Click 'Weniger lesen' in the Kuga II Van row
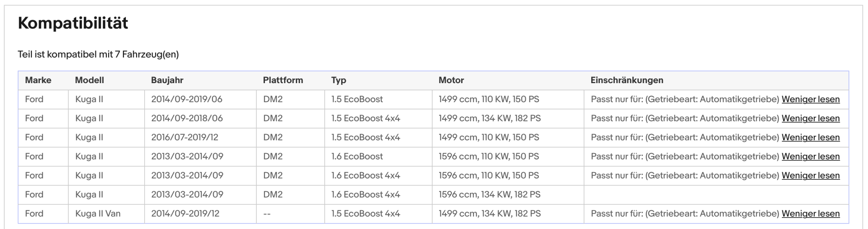This screenshot has height=229, width=868. 810,214
